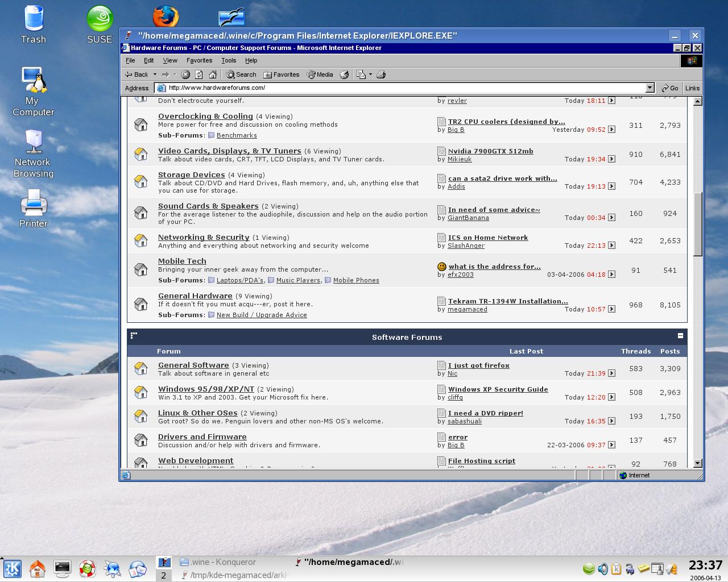Open the Forward button history dropdown arrow
The image size is (728, 582).
pos(175,74)
